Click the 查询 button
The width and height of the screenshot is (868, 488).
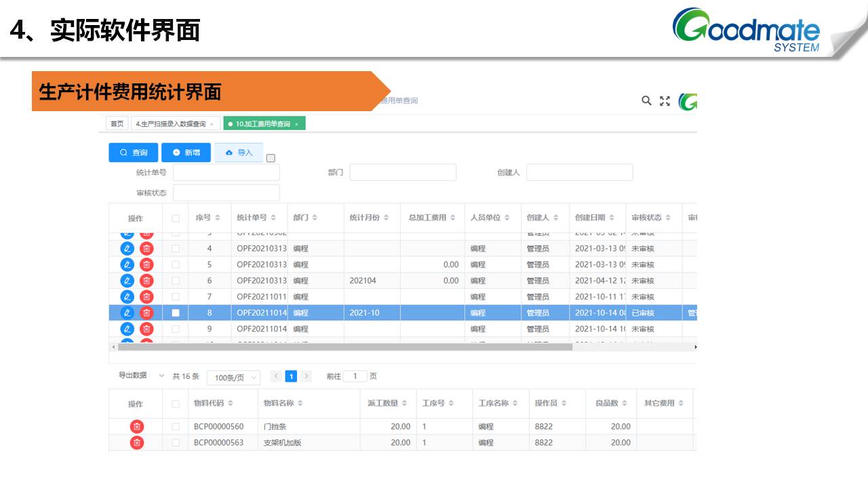pyautogui.click(x=134, y=152)
